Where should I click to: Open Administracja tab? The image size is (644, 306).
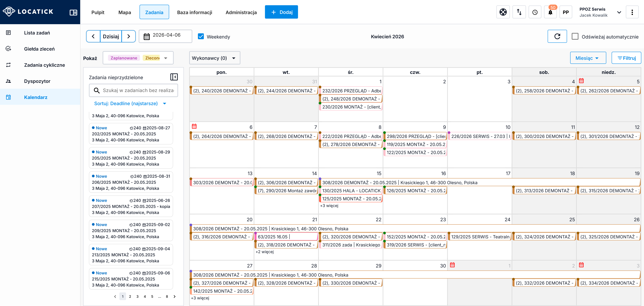[241, 12]
